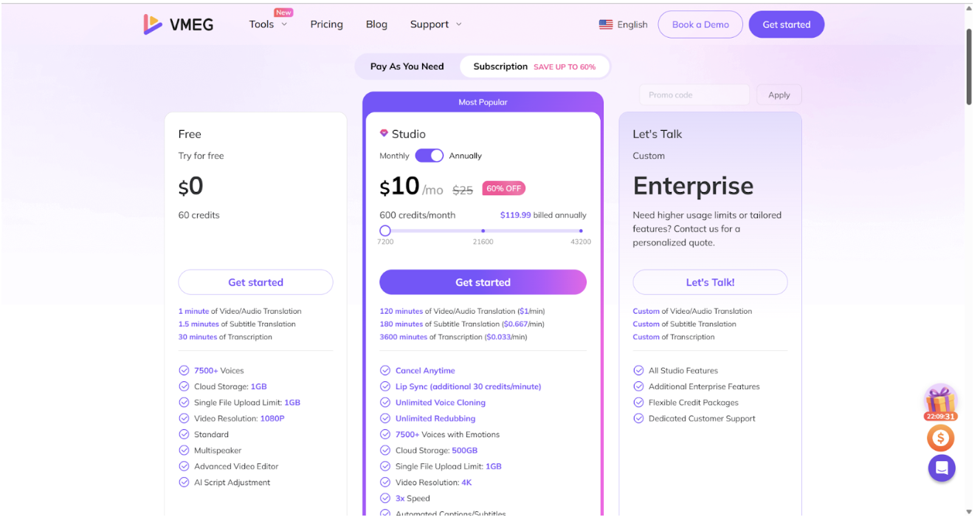
Task: Go to the Blog page
Action: coord(376,24)
